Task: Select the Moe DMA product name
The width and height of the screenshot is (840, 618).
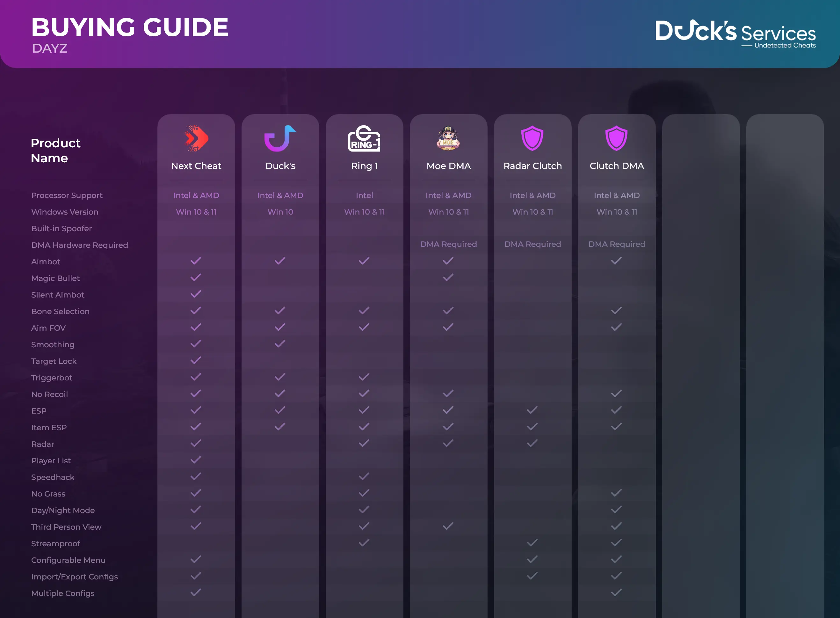Action: [x=449, y=166]
